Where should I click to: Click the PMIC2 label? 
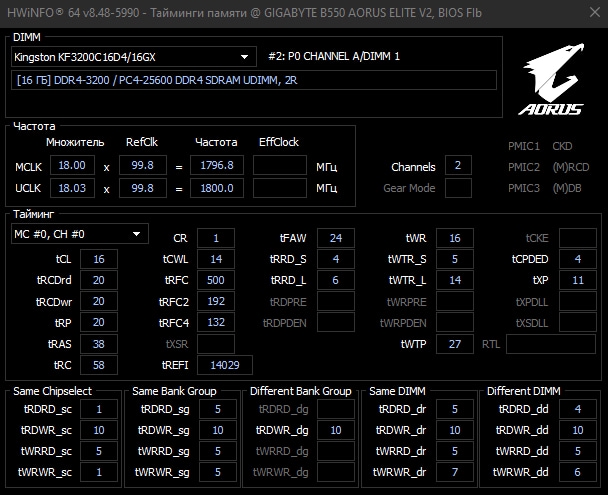click(x=524, y=167)
